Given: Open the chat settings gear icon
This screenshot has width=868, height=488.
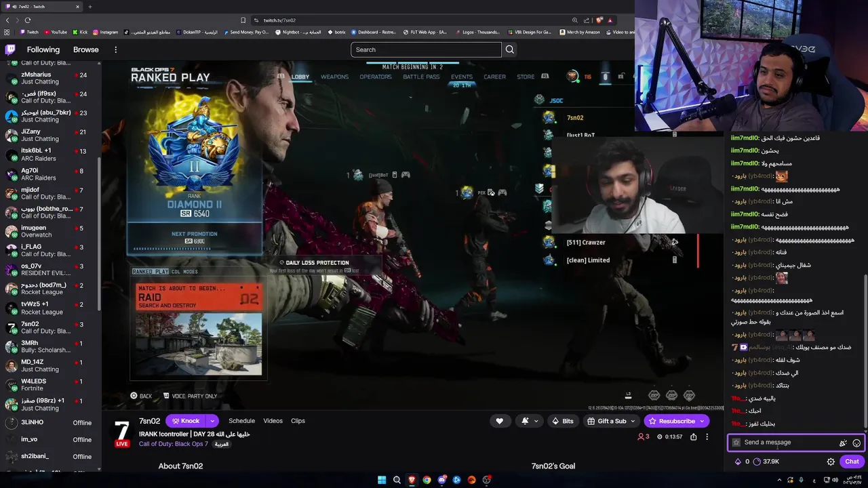Looking at the screenshot, I should 831,462.
